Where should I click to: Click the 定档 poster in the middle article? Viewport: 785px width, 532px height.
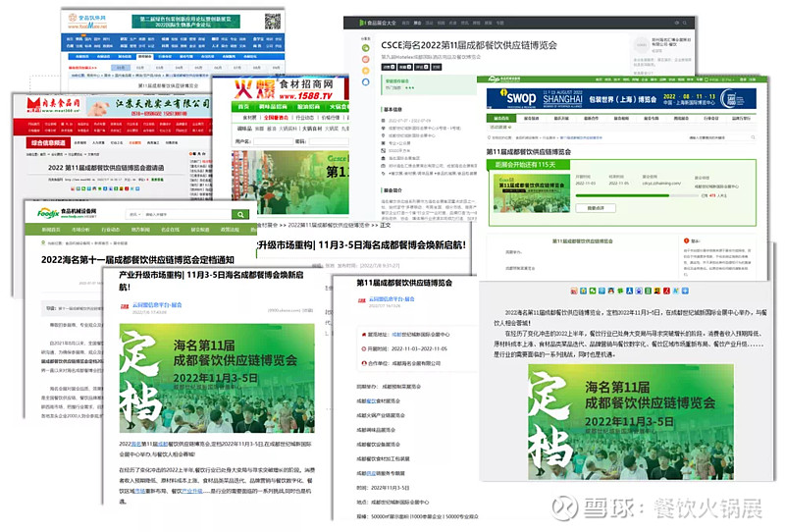(x=217, y=378)
